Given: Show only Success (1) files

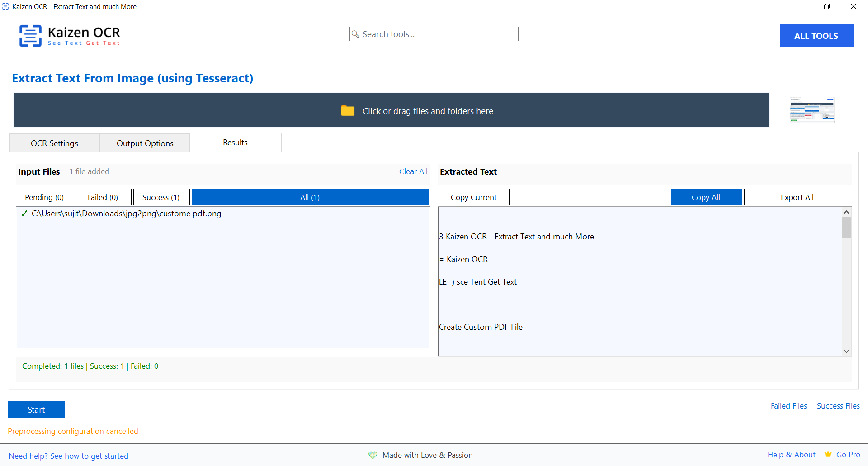Looking at the screenshot, I should [x=161, y=197].
